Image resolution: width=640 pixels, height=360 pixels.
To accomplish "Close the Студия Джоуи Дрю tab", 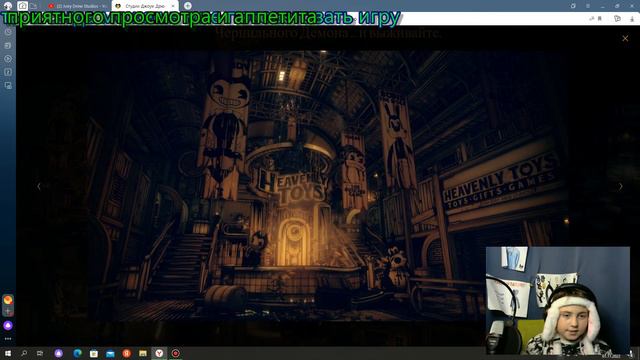I will pos(173,6).
